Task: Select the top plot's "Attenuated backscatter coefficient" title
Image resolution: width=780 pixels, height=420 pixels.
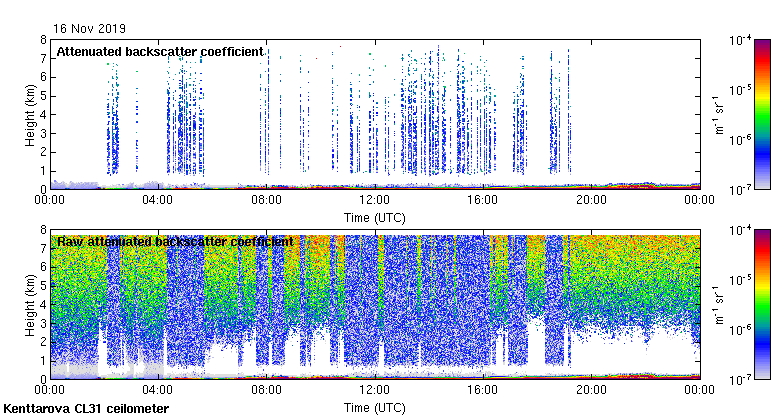Action: click(159, 51)
